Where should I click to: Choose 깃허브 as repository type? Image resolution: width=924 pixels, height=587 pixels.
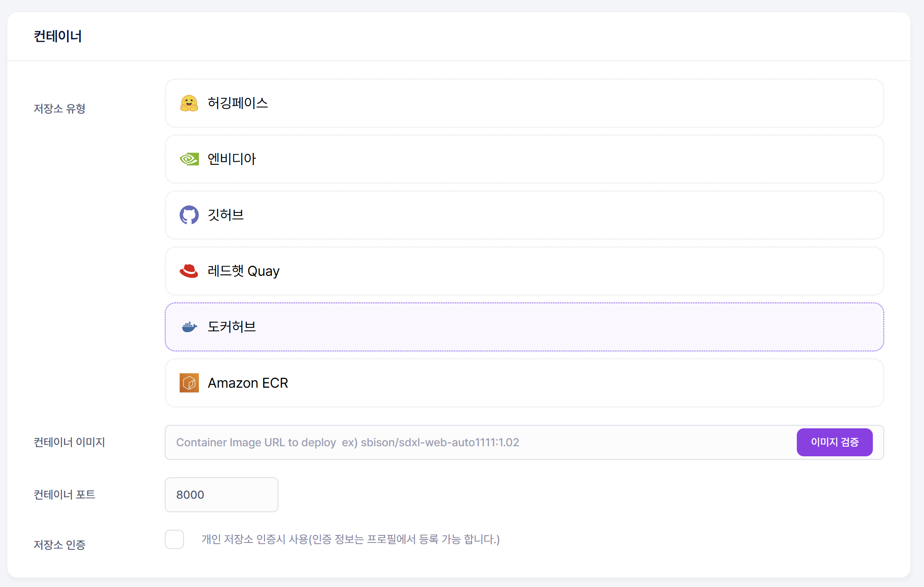coord(524,215)
